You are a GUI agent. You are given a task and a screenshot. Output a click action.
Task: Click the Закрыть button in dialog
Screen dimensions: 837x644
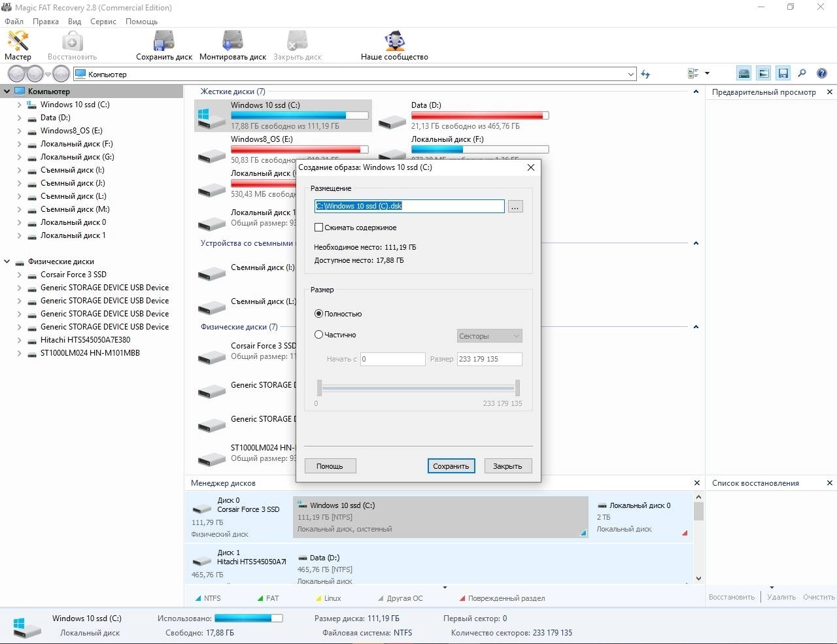point(507,466)
